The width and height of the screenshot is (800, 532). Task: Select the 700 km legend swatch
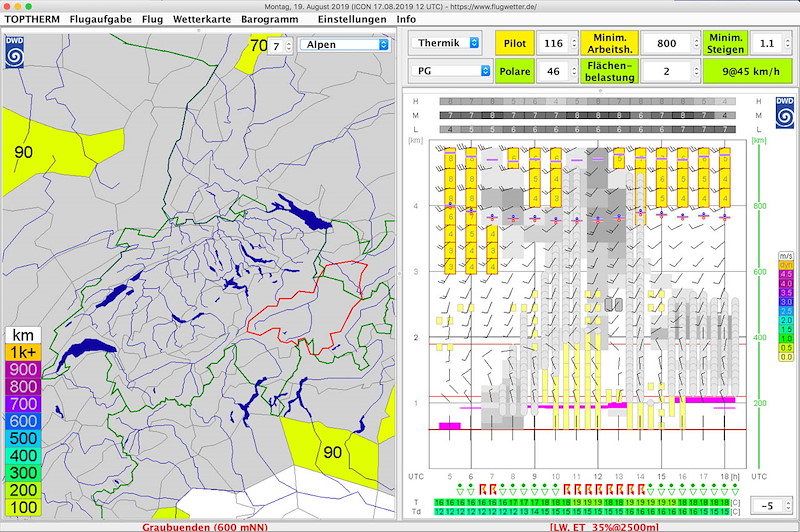pyautogui.click(x=23, y=404)
